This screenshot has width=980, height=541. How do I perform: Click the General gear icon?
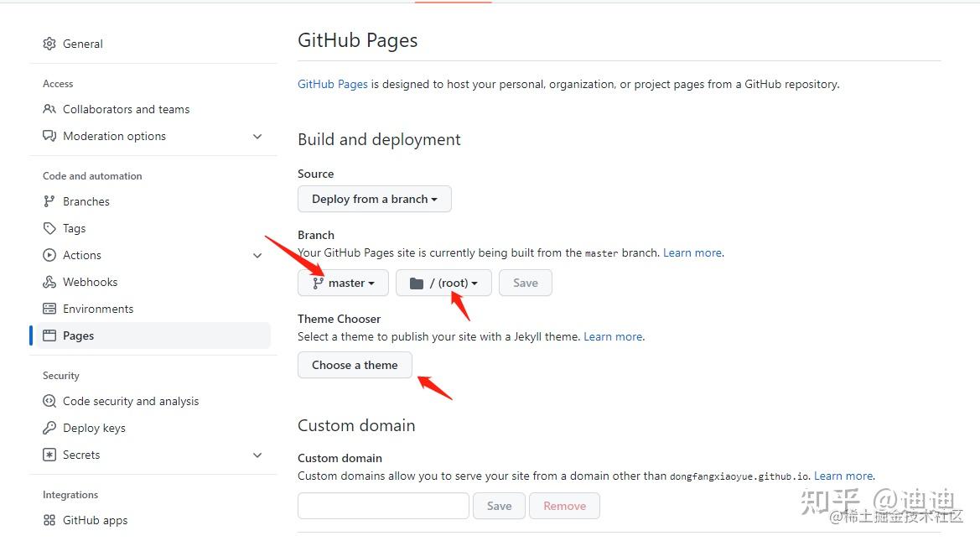point(49,44)
